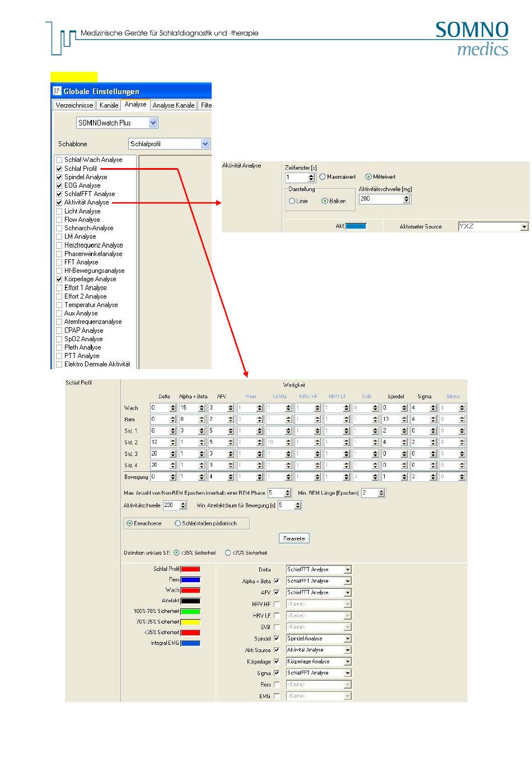532x767 pixels.
Task: Click the Zeitfenster stepper arrows
Action: point(311,178)
